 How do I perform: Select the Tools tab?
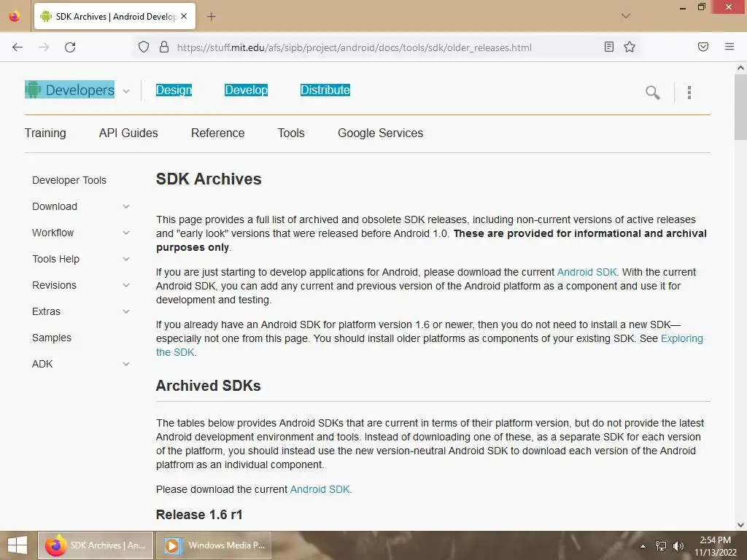[291, 133]
